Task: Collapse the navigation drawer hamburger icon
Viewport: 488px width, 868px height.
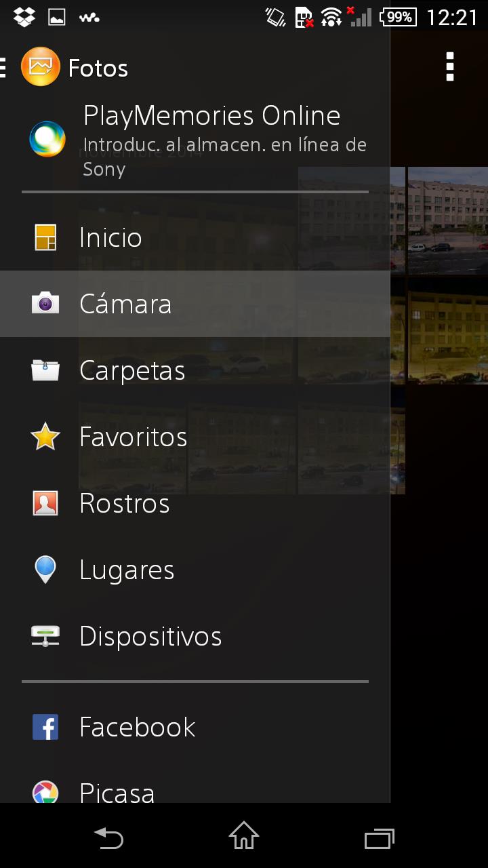Action: [x=3, y=67]
